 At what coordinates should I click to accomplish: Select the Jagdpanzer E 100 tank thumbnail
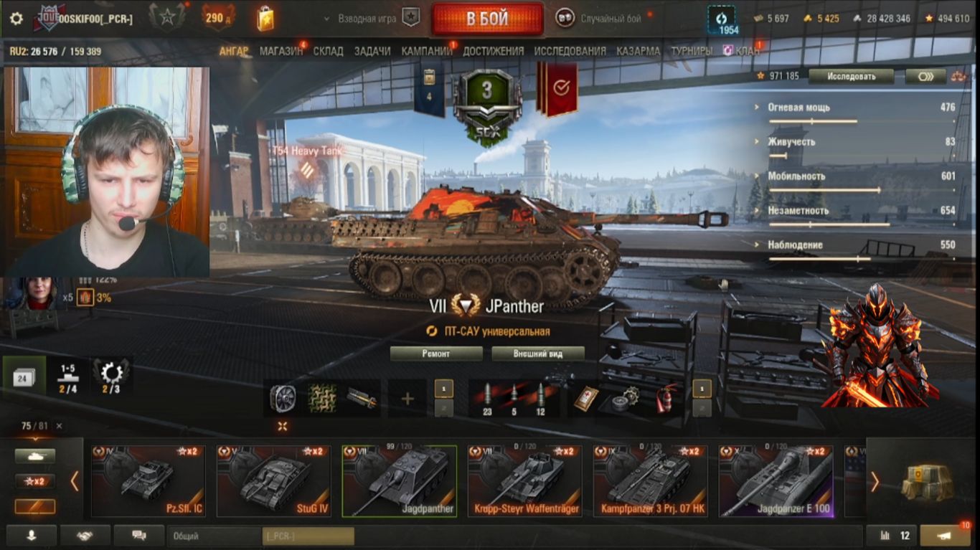click(776, 481)
